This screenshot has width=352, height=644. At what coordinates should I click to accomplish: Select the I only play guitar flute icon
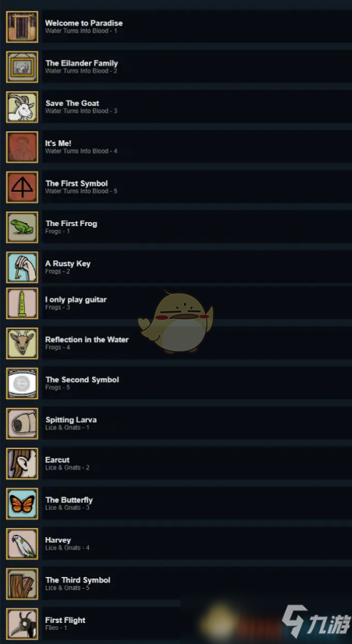click(x=22, y=303)
